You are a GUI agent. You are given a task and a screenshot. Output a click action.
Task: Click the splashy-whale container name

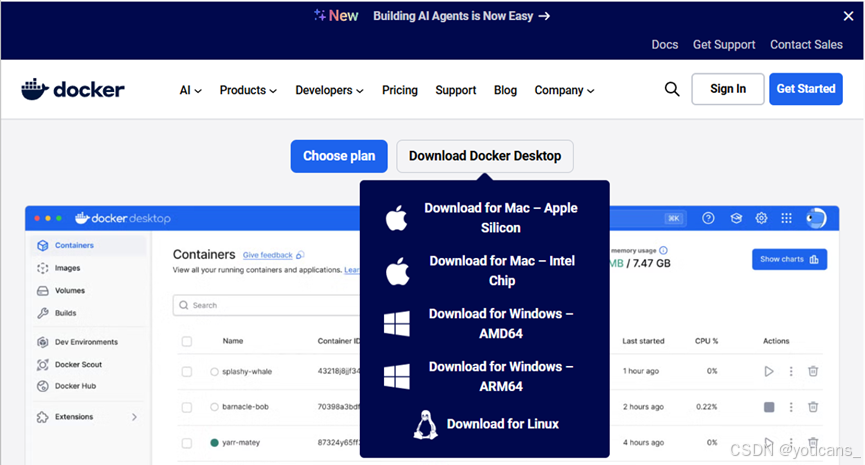(247, 372)
